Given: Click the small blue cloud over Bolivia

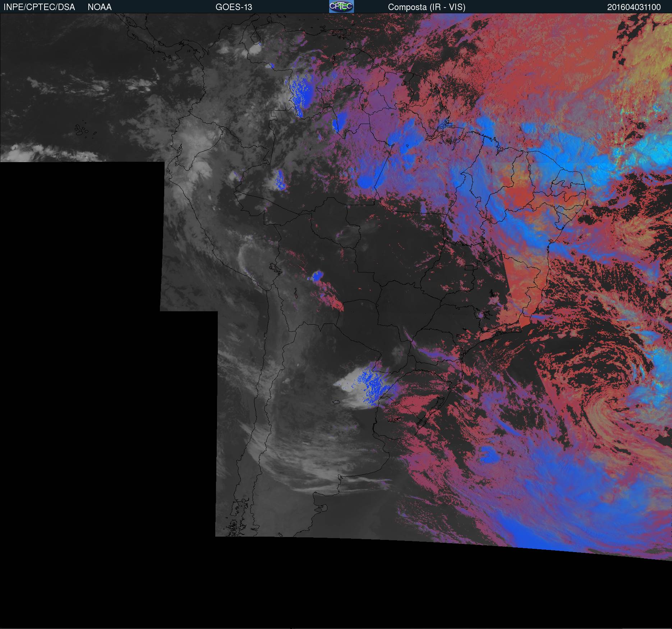Looking at the screenshot, I should (x=317, y=276).
